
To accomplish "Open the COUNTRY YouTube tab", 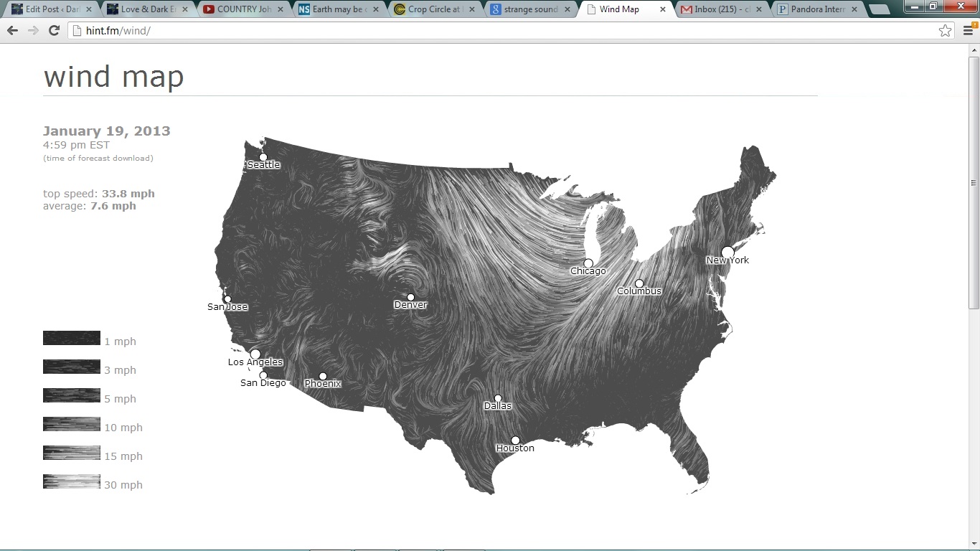I will pos(240,9).
